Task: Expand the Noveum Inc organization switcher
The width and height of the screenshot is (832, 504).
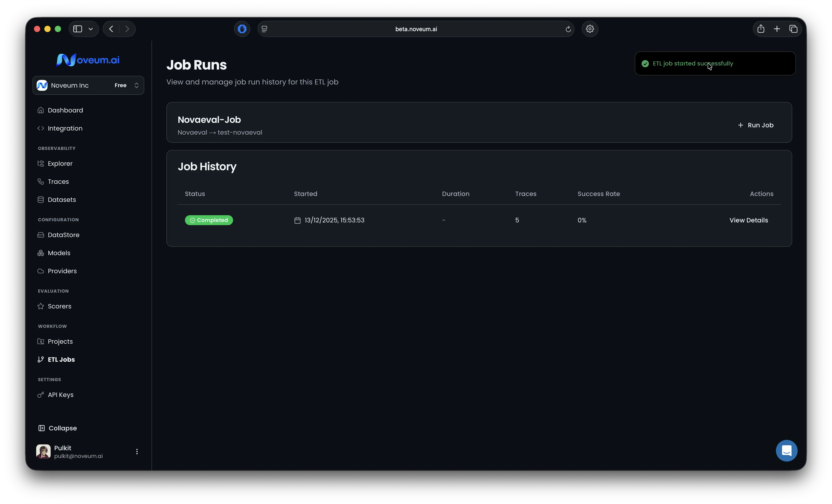Action: [88, 85]
